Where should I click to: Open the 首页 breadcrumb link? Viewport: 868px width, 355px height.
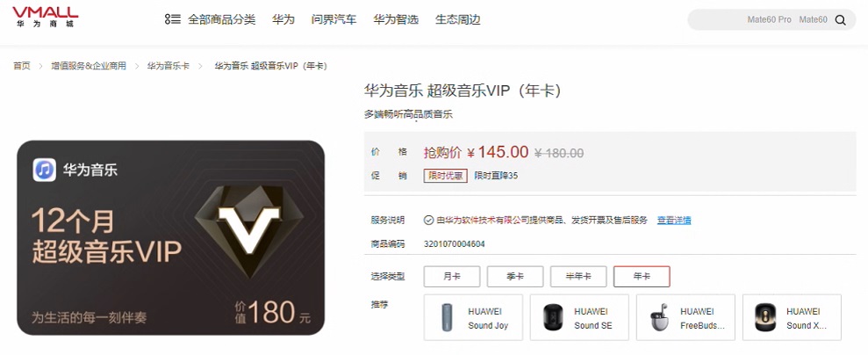pyautogui.click(x=22, y=66)
